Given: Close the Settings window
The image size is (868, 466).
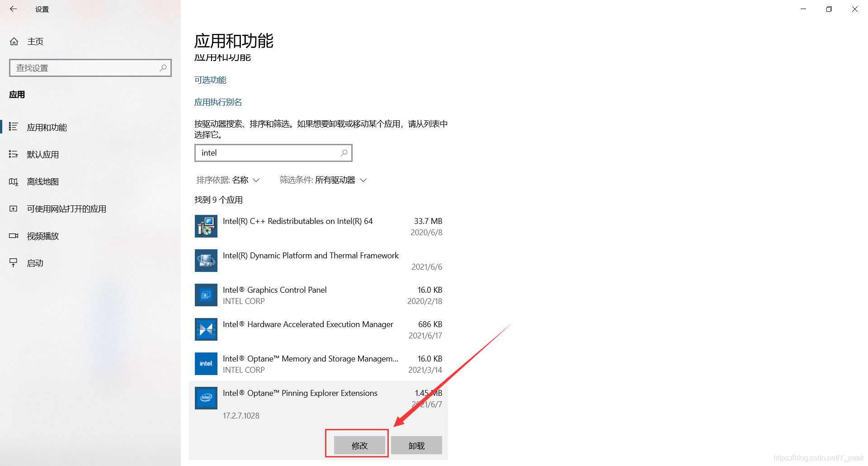Looking at the screenshot, I should [x=855, y=9].
